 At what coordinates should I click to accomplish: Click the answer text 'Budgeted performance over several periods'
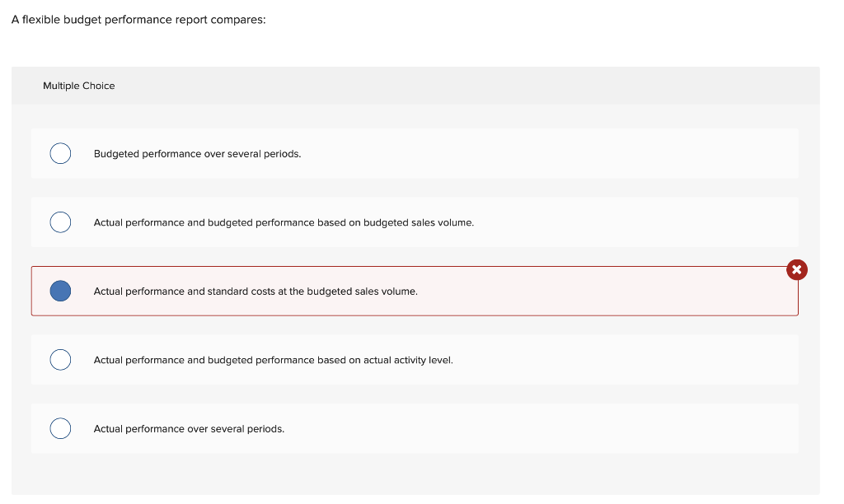pos(198,153)
